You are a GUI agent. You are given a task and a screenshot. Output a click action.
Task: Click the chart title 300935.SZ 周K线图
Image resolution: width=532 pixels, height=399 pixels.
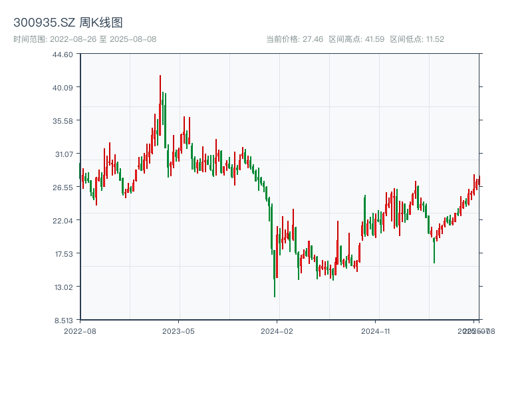click(68, 23)
